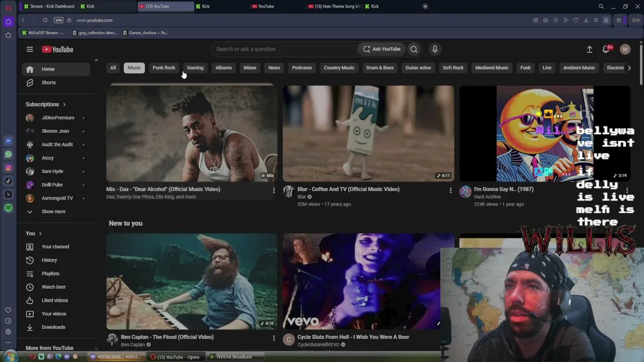
Task: Open the Games_Archive bookmark
Action: coord(145,33)
